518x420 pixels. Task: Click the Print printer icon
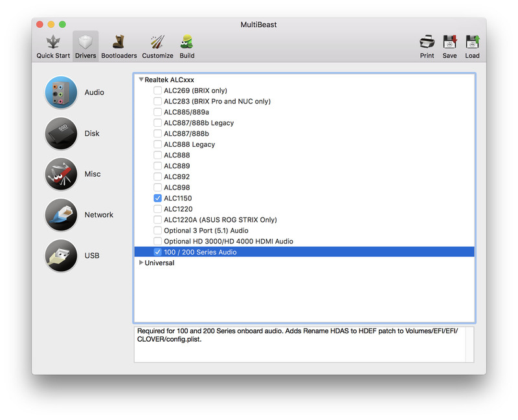[x=427, y=42]
